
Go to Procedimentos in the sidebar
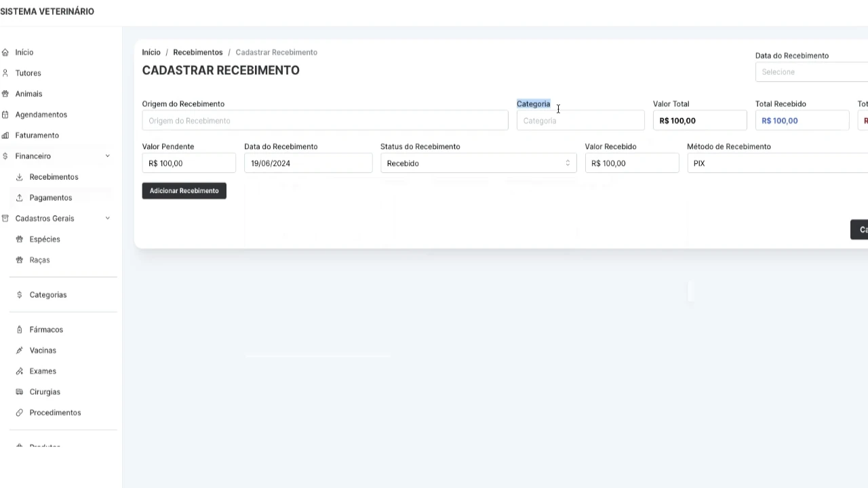coord(55,413)
